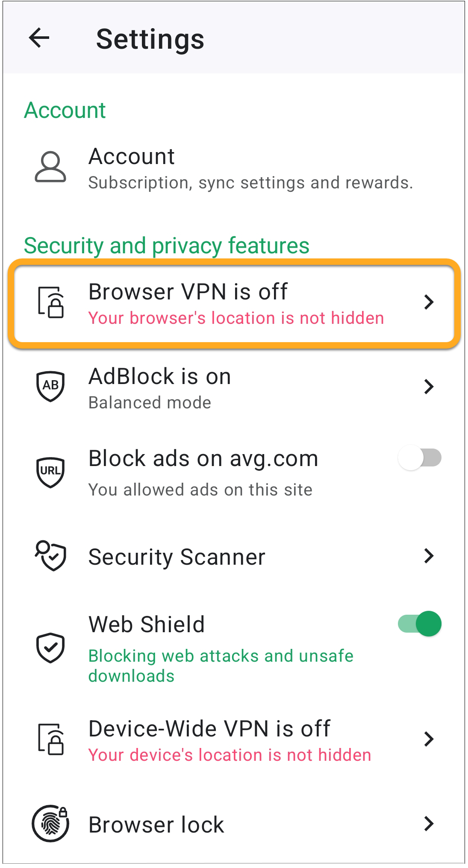Image resolution: width=468 pixels, height=868 pixels.
Task: Click the Security Scanner shield icon
Action: click(51, 556)
